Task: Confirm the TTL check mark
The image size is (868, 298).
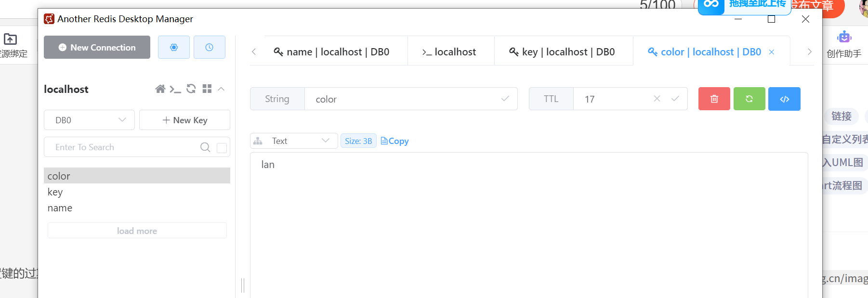Action: [x=675, y=99]
